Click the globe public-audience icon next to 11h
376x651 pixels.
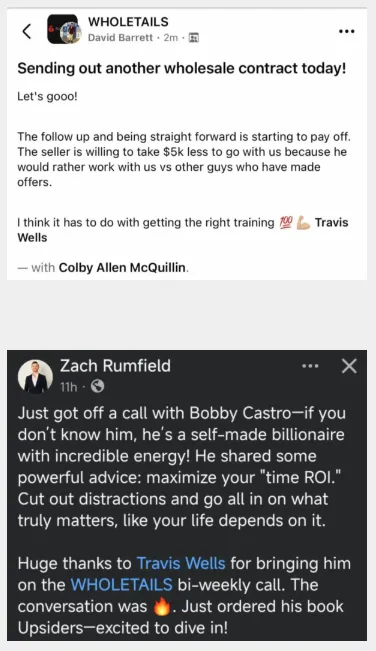point(97,387)
